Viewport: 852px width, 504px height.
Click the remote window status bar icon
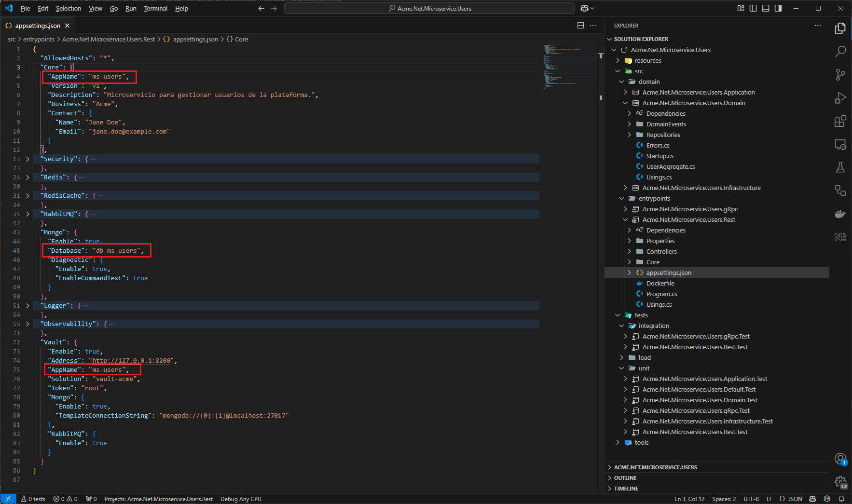8,499
